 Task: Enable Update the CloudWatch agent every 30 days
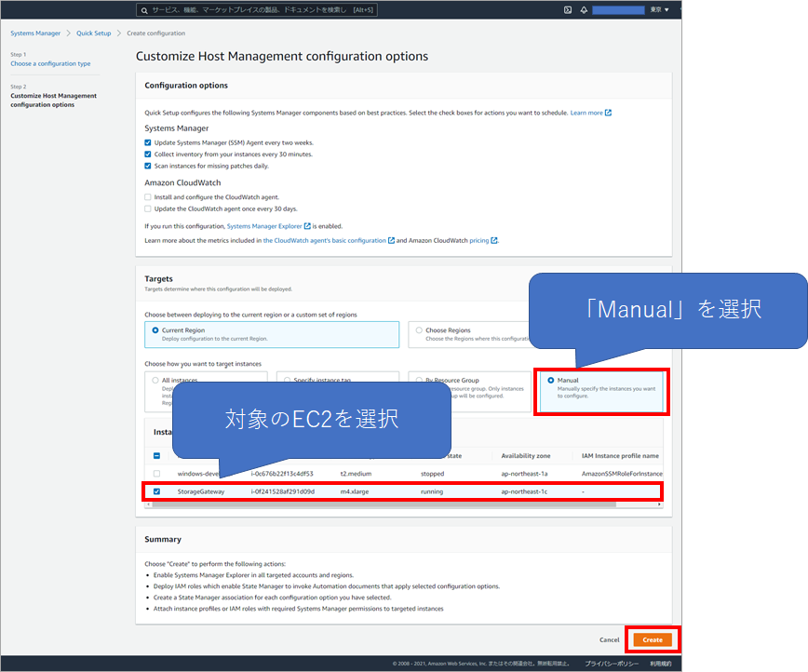(x=148, y=208)
